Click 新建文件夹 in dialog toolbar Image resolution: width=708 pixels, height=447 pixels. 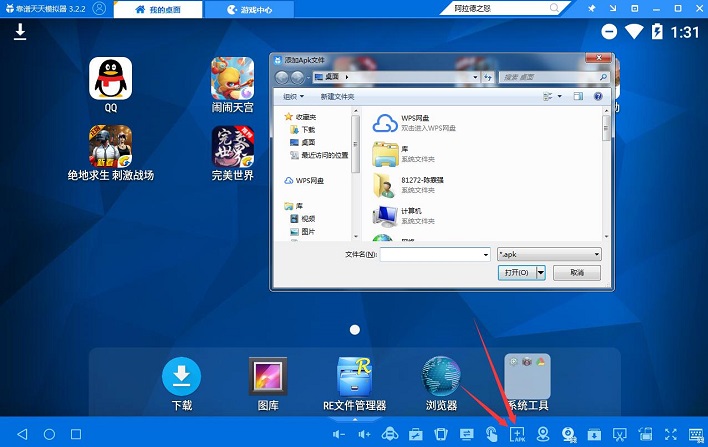coord(337,97)
